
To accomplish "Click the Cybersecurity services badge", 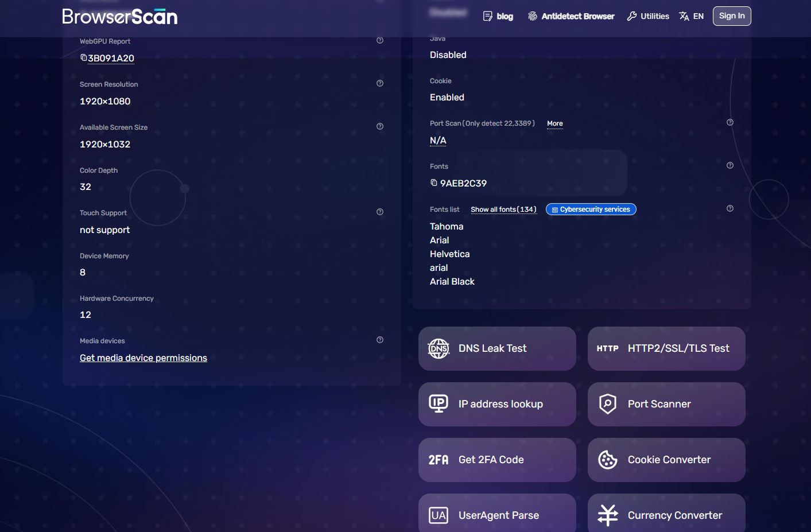I will [591, 209].
